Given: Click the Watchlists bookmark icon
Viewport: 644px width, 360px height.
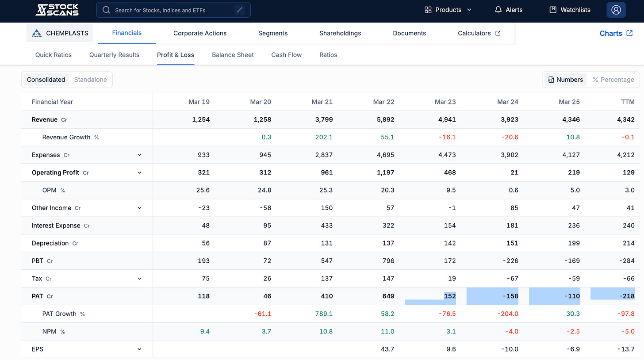Looking at the screenshot, I should coord(552,10).
